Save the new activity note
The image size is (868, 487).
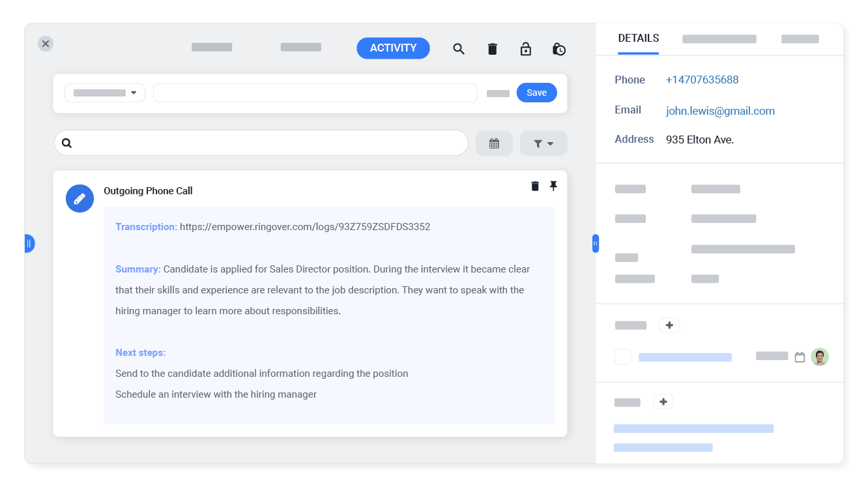(536, 92)
